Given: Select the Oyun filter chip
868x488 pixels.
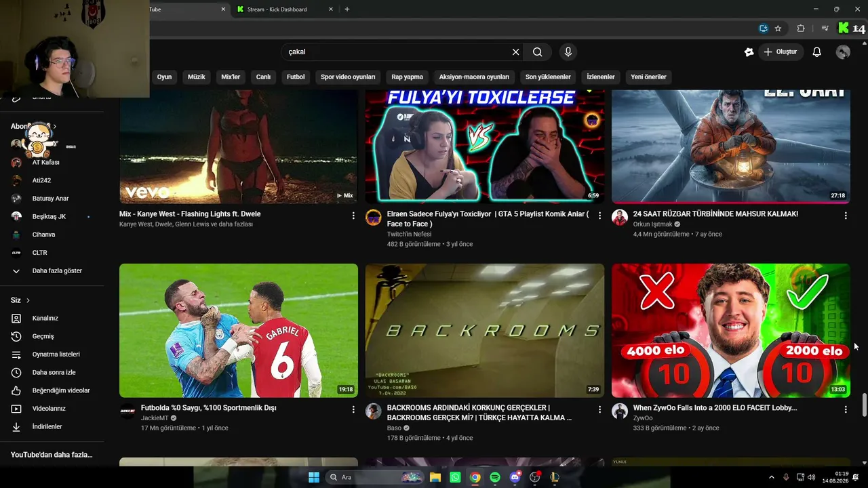Looking at the screenshot, I should click(165, 77).
